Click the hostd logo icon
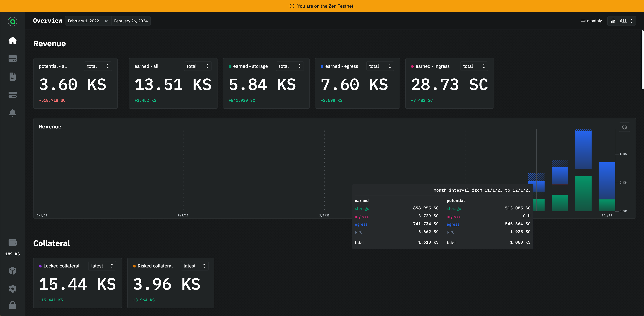The height and width of the screenshot is (316, 644). (x=13, y=21)
